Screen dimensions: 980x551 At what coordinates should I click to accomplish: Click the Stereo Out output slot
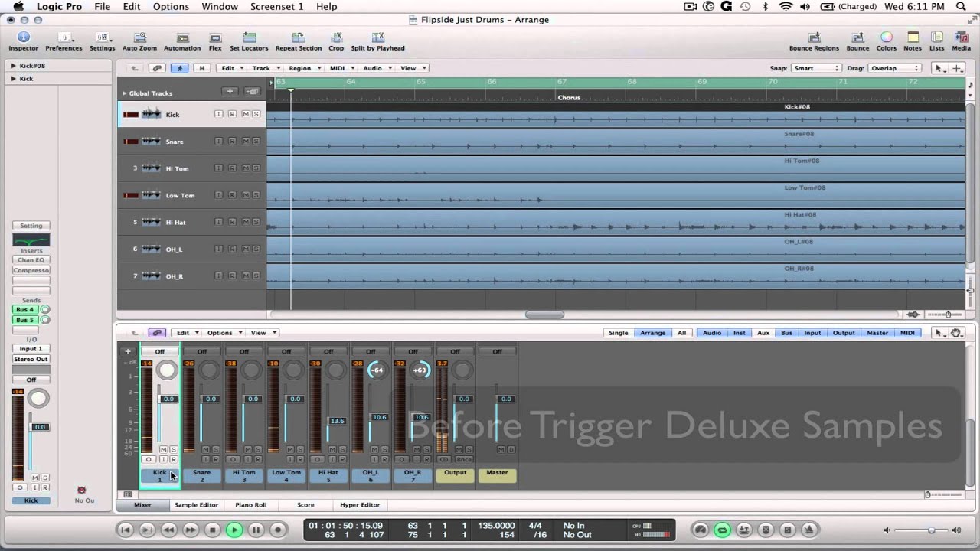[x=31, y=360]
